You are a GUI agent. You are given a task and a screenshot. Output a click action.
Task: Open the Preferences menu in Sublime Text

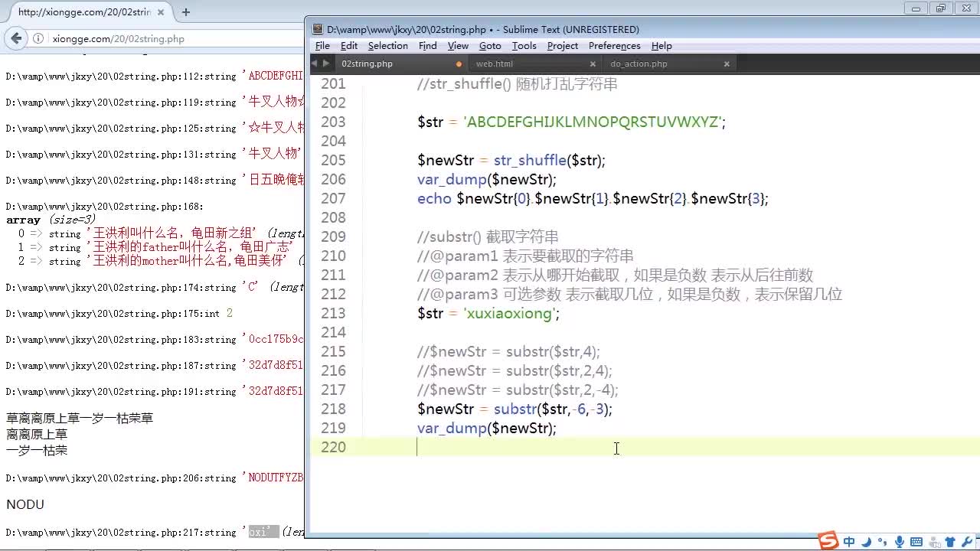coord(614,46)
